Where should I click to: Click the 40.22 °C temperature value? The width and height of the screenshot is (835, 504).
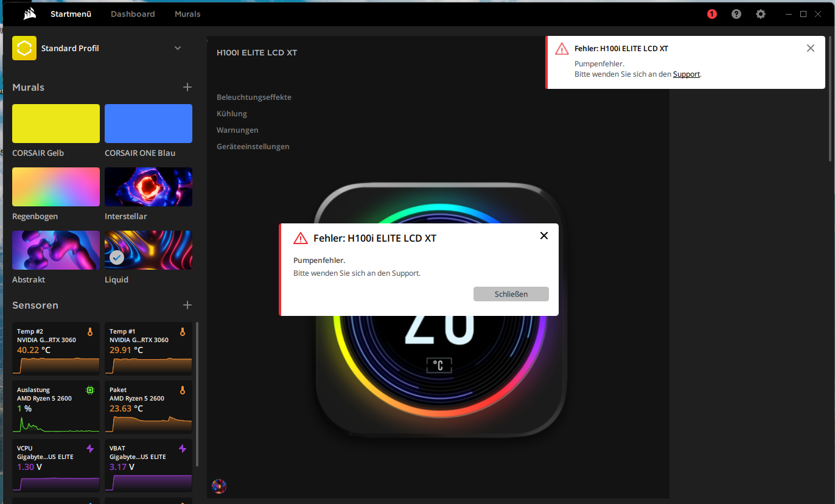click(33, 350)
